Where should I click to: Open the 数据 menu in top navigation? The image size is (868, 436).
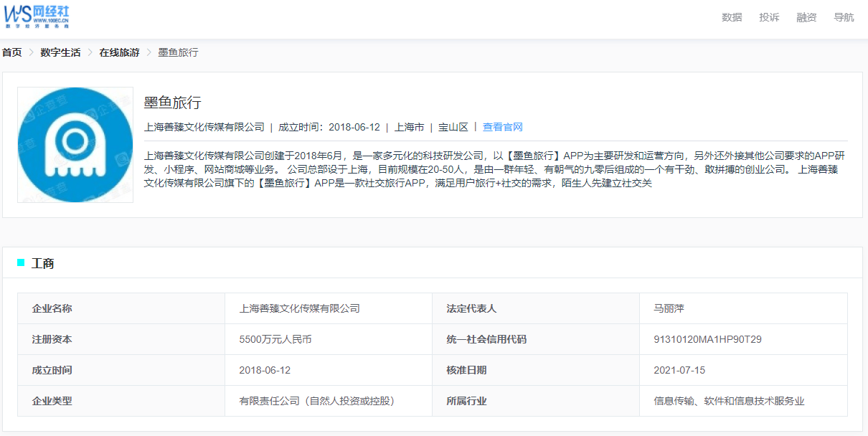click(x=732, y=17)
